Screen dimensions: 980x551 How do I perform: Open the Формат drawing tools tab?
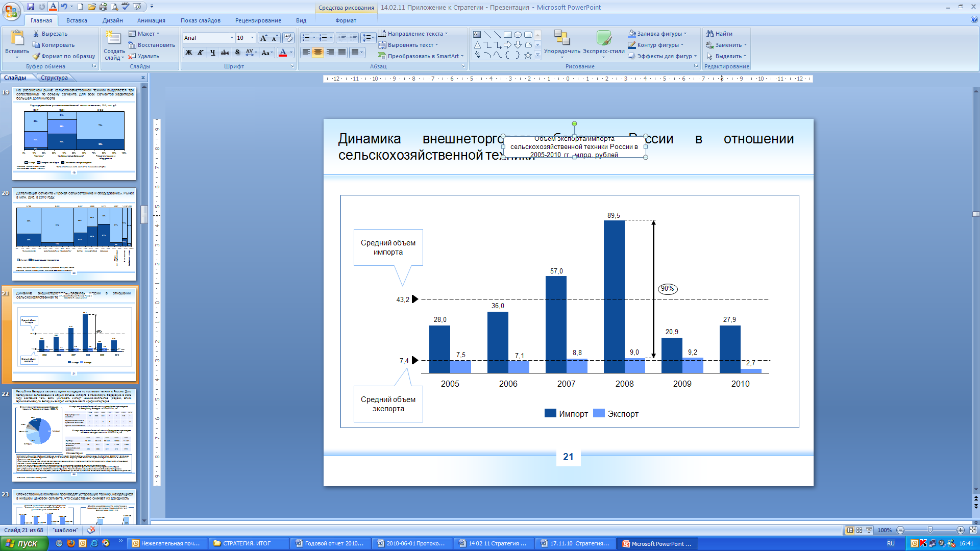[x=346, y=20]
